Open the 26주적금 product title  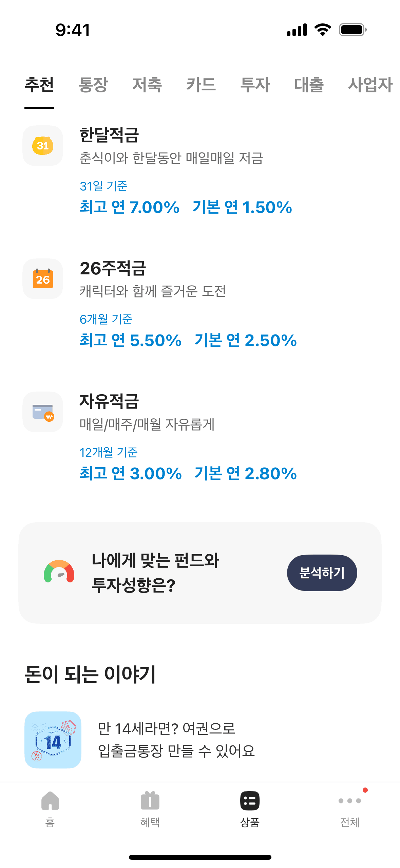click(x=113, y=268)
